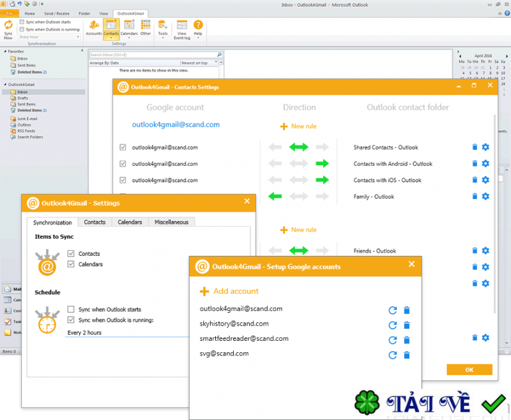Enable Sync when Outlook starts in Settings dialog
This screenshot has width=511, height=420.
click(x=71, y=309)
